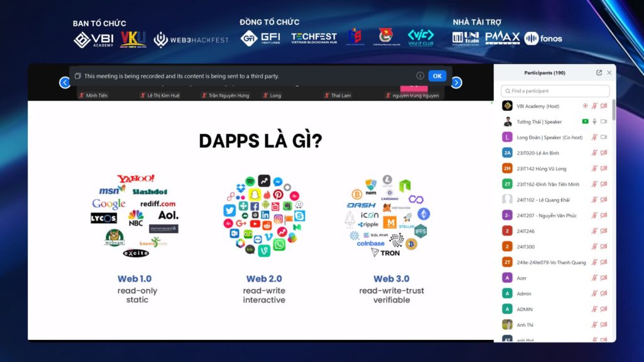Click 23IT142 Hùng Vũ Long camera-off icon
The image size is (644, 362).
604,168
